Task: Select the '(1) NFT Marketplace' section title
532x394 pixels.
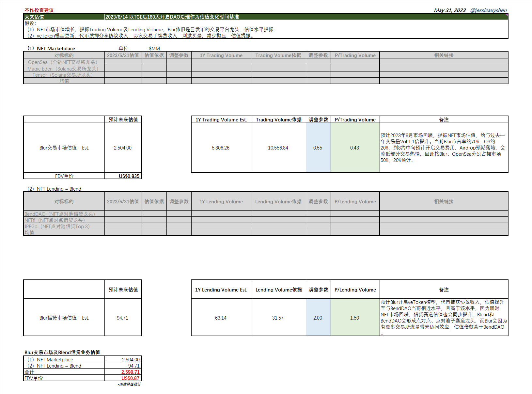Action: (x=51, y=48)
